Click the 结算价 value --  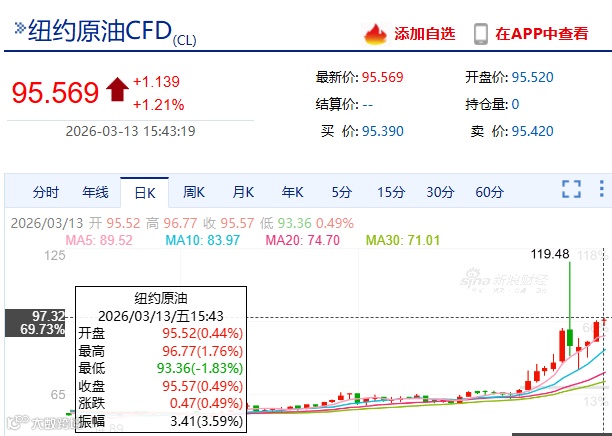tap(367, 105)
